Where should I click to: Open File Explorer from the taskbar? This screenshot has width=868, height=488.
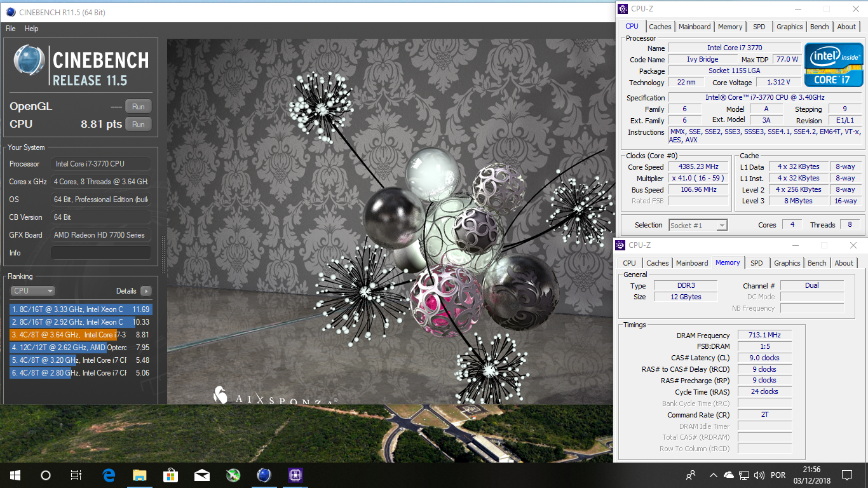[140, 475]
